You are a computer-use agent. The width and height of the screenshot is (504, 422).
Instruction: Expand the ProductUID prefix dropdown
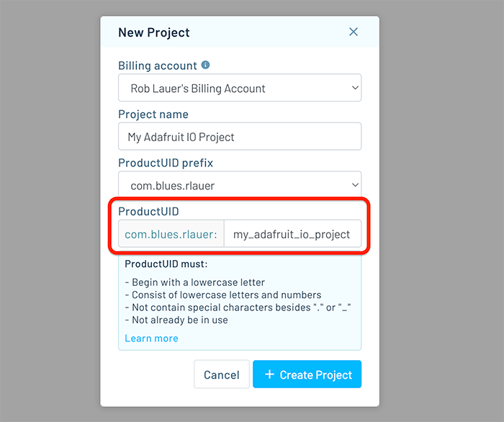tap(240, 185)
